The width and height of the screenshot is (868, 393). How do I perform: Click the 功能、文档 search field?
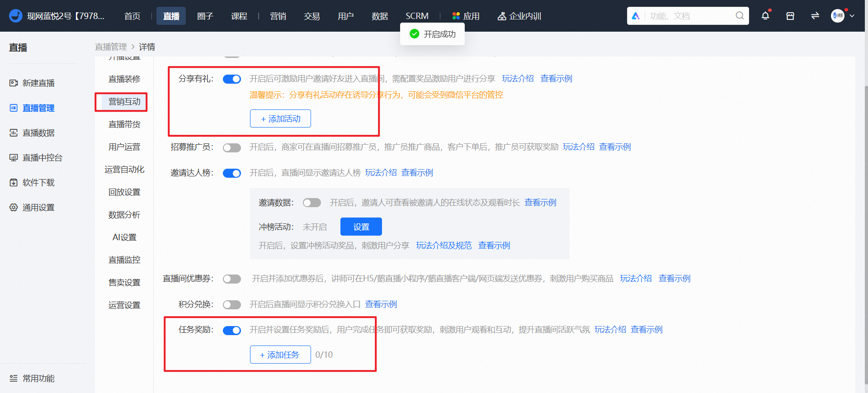[689, 16]
